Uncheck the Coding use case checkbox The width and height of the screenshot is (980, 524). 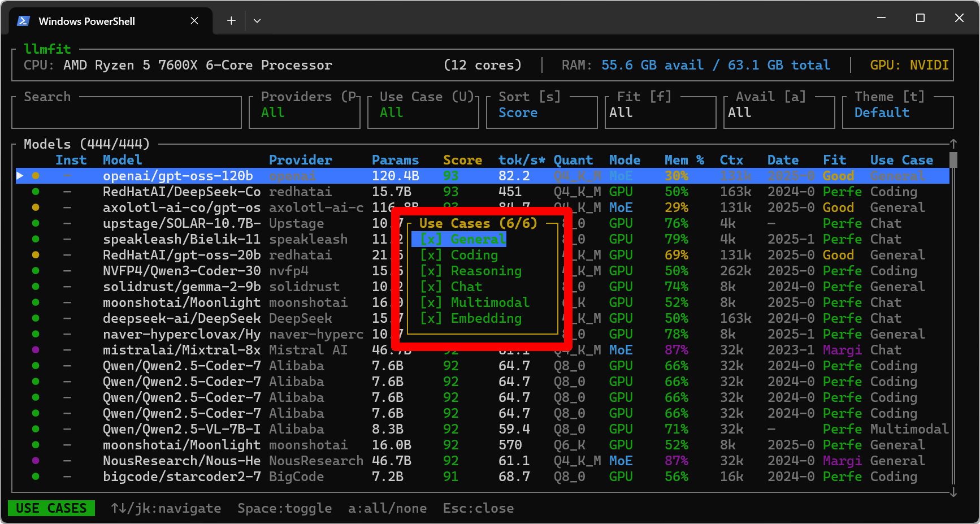(x=431, y=255)
